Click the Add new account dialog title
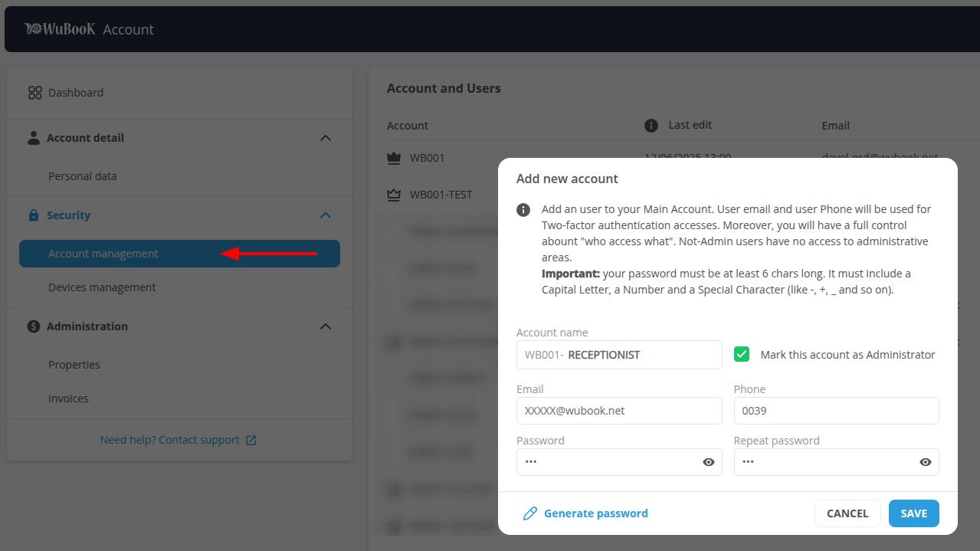The image size is (980, 551). point(567,179)
